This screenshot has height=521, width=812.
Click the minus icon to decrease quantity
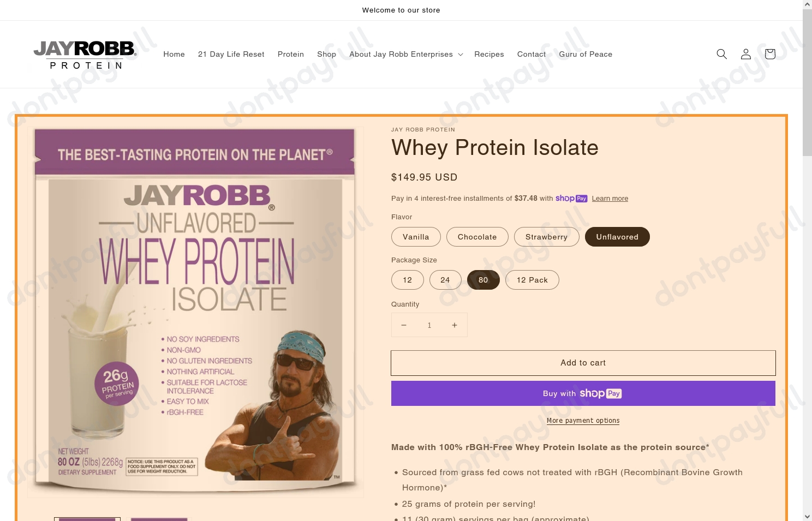coord(404,325)
